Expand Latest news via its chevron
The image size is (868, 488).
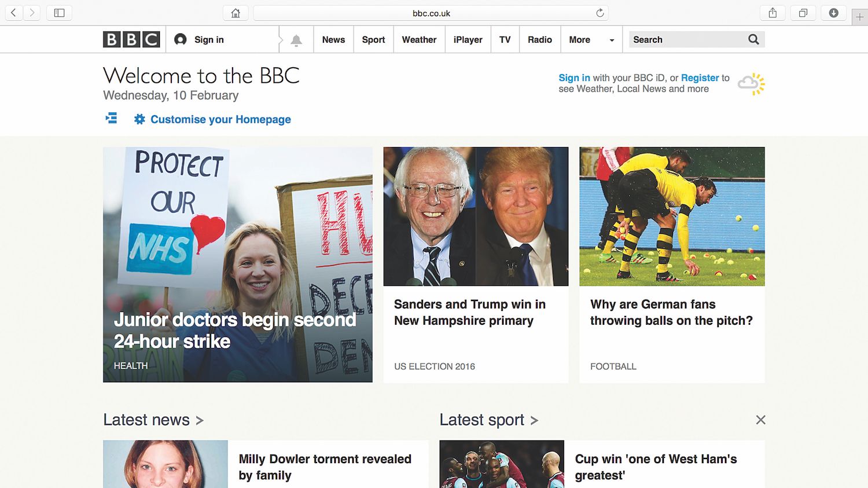pos(199,421)
